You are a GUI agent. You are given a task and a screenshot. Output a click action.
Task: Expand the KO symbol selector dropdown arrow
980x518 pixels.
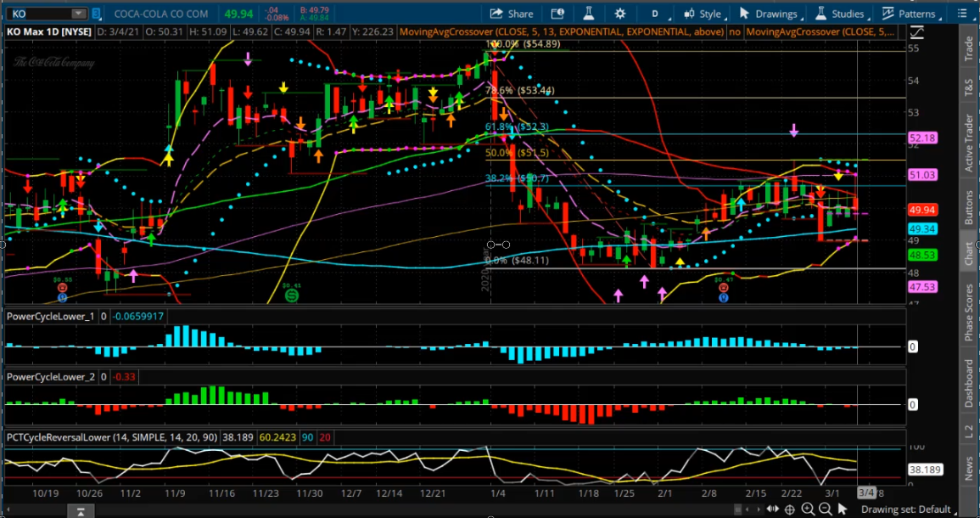tap(79, 13)
